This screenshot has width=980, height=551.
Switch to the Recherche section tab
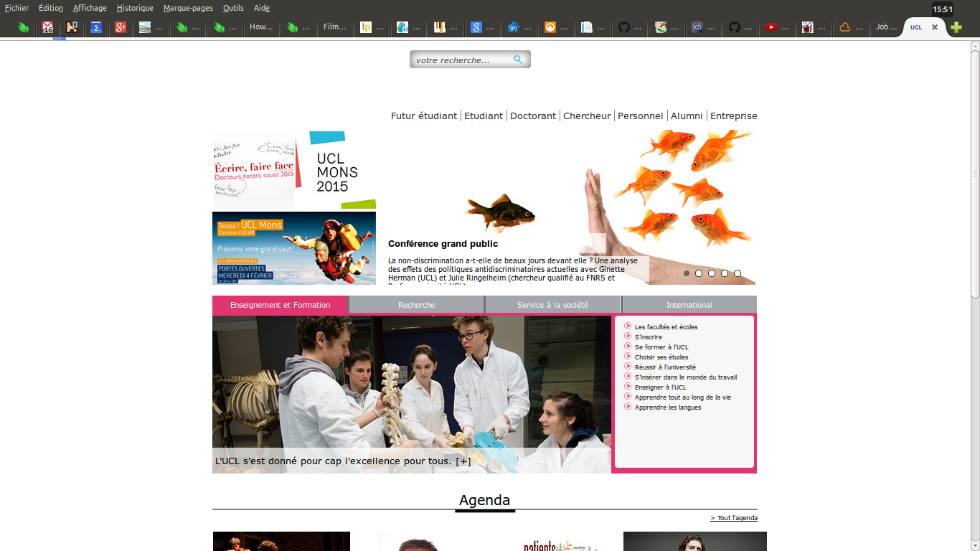pos(417,305)
